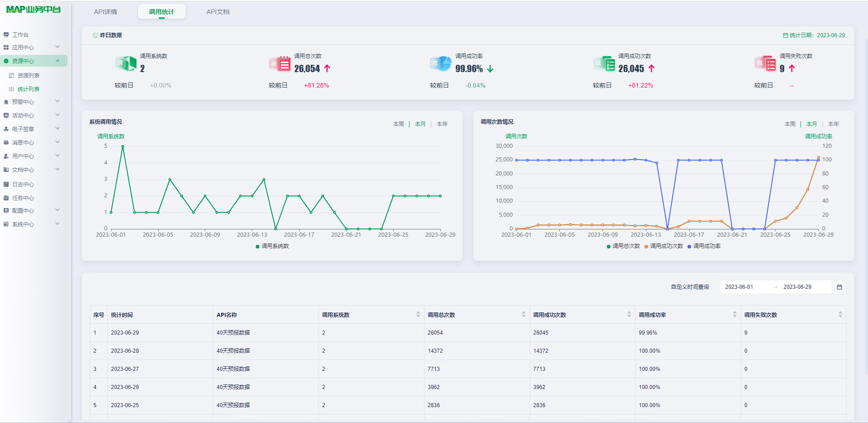The height and width of the screenshot is (423, 868).
Task: Click the 资源列表 item icon
Action: [x=12, y=75]
